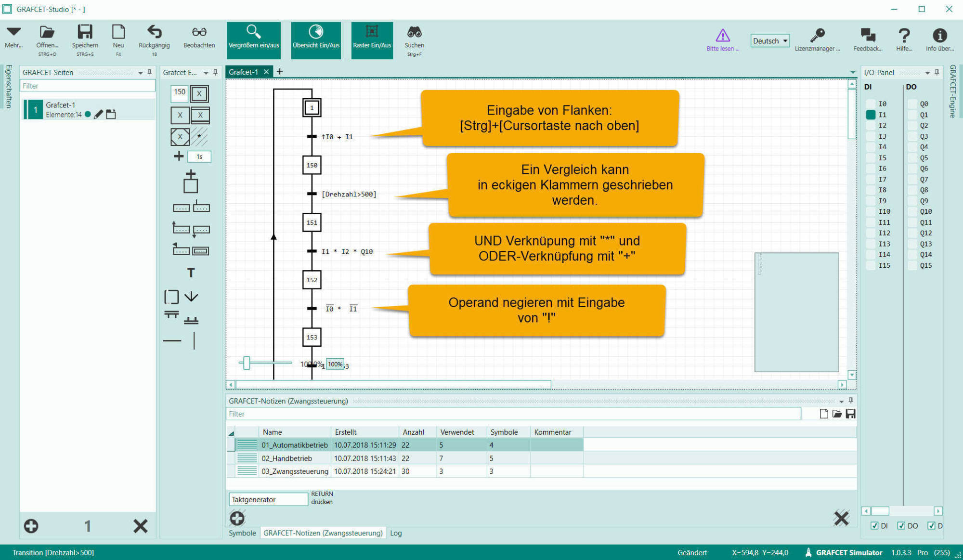
Task: Select the vertical line tool
Action: pyautogui.click(x=194, y=341)
